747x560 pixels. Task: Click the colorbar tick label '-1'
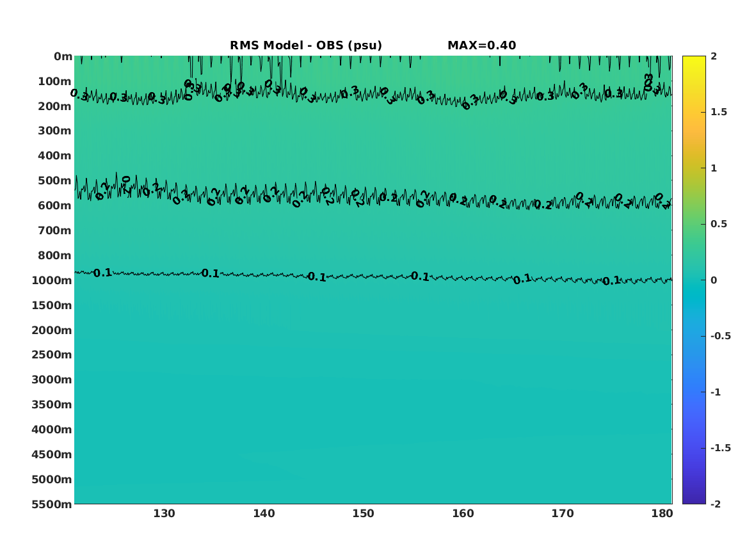point(716,392)
